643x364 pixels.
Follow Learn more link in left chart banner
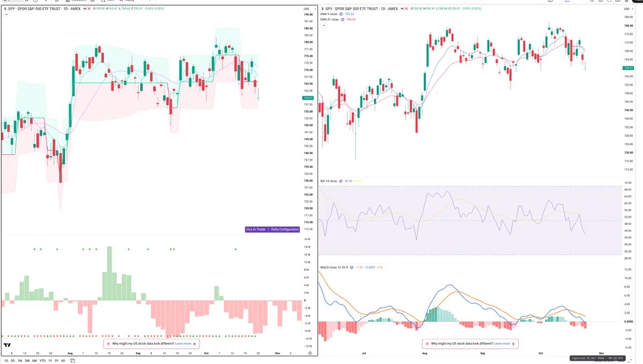(x=183, y=344)
